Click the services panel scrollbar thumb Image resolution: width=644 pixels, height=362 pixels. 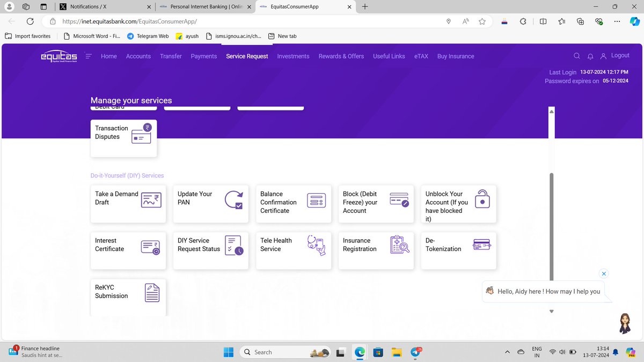(551, 226)
